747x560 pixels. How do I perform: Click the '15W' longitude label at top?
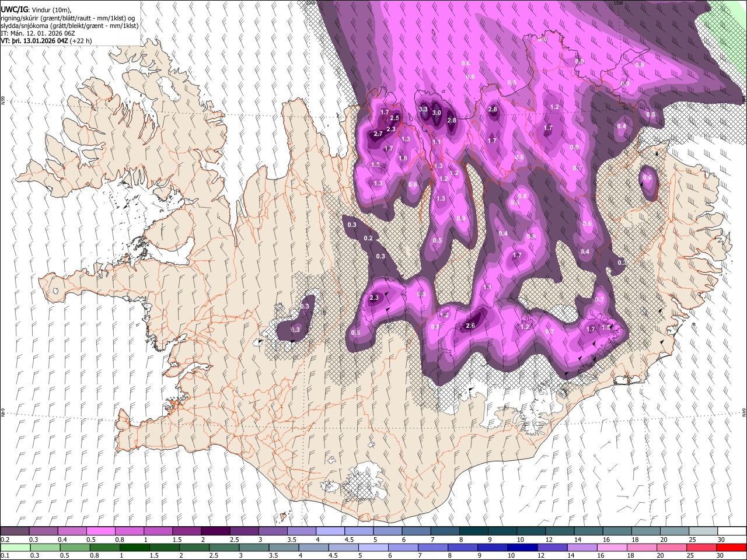point(619,3)
